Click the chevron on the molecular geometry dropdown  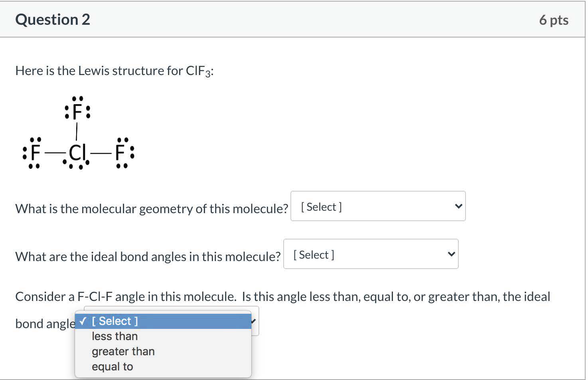click(458, 206)
